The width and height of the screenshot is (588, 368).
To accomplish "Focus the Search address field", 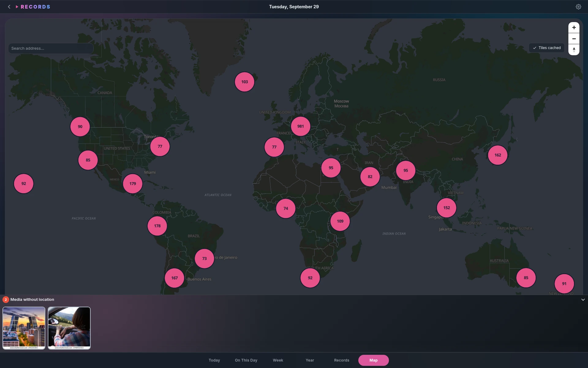I will [51, 48].
